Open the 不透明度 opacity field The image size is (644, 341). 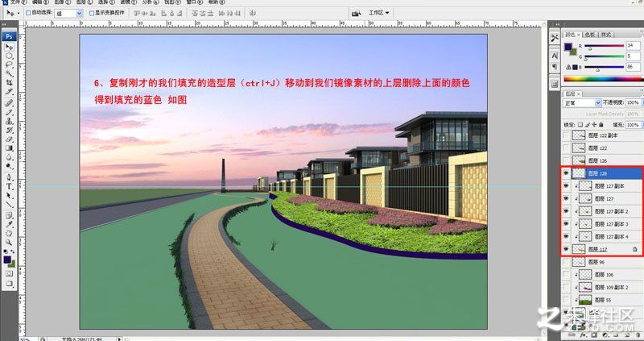click(x=634, y=102)
